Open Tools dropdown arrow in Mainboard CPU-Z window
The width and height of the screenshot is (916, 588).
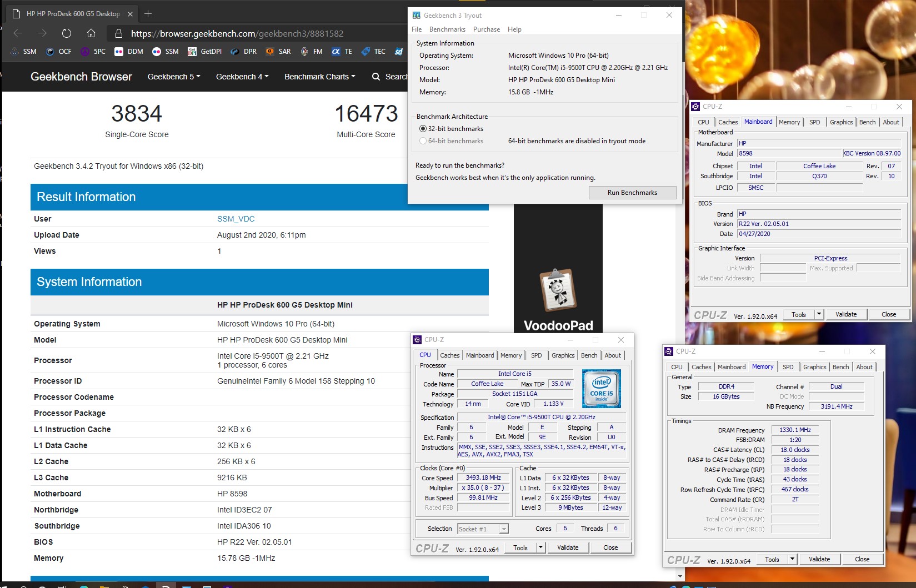tap(819, 314)
